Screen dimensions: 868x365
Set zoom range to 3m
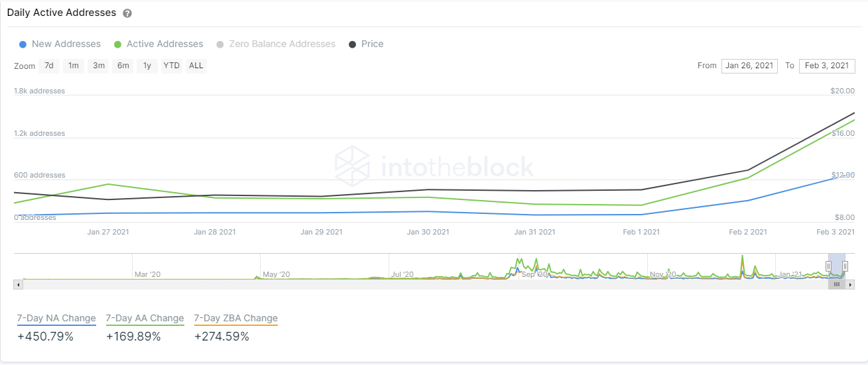(99, 66)
